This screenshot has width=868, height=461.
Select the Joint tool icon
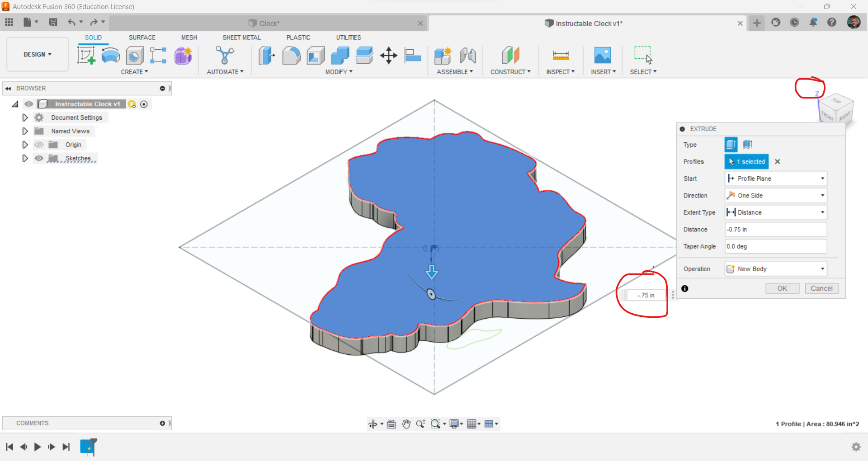468,56
